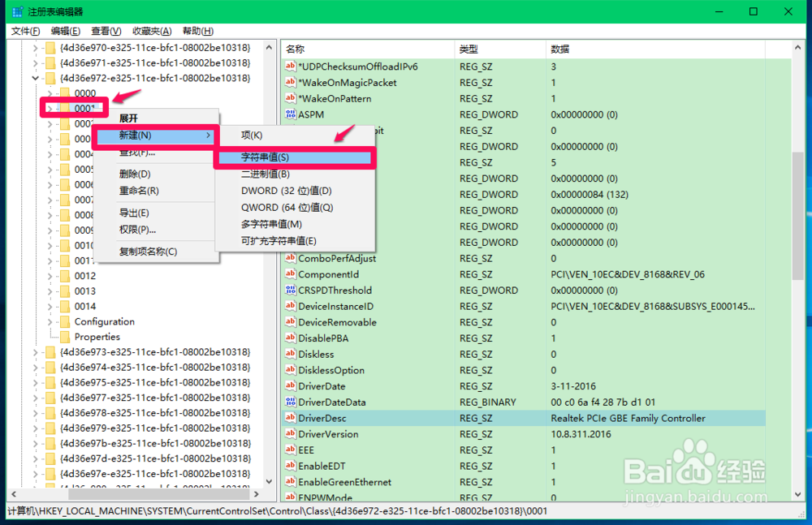Click the string icon beside Diskless

[291, 354]
